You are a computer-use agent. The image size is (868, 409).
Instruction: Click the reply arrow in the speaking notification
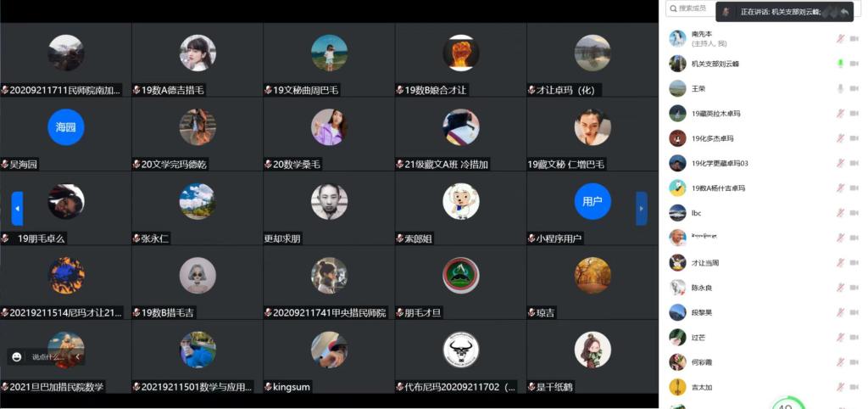tap(844, 12)
